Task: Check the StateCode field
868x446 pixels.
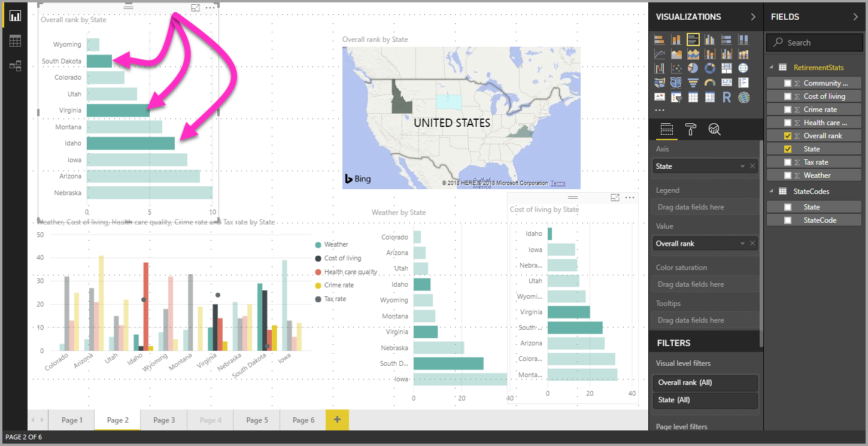Action: pos(788,220)
